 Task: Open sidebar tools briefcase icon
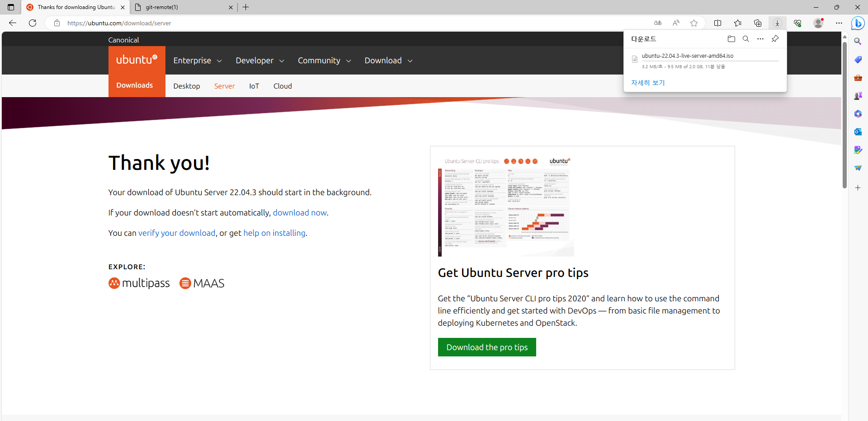click(x=858, y=78)
